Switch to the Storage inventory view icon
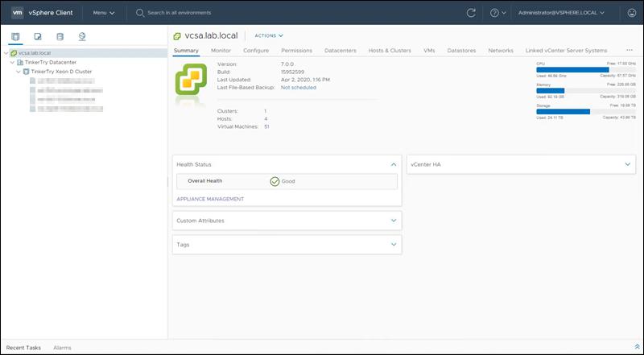The image size is (644, 355). click(x=60, y=36)
